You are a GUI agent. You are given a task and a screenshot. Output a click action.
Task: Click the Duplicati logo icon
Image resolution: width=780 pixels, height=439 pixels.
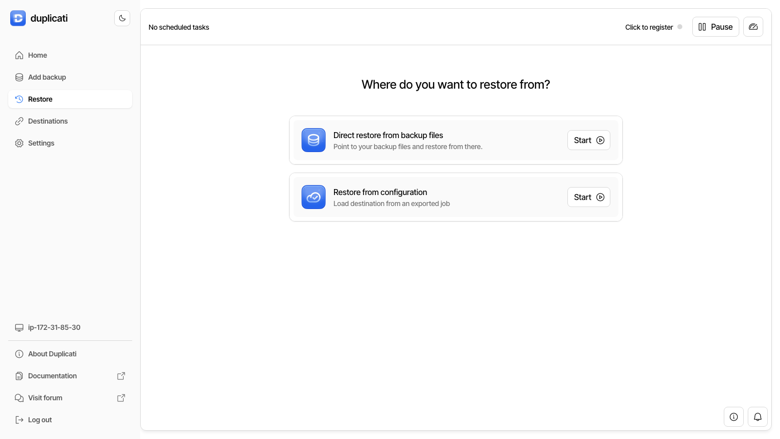pos(18,18)
